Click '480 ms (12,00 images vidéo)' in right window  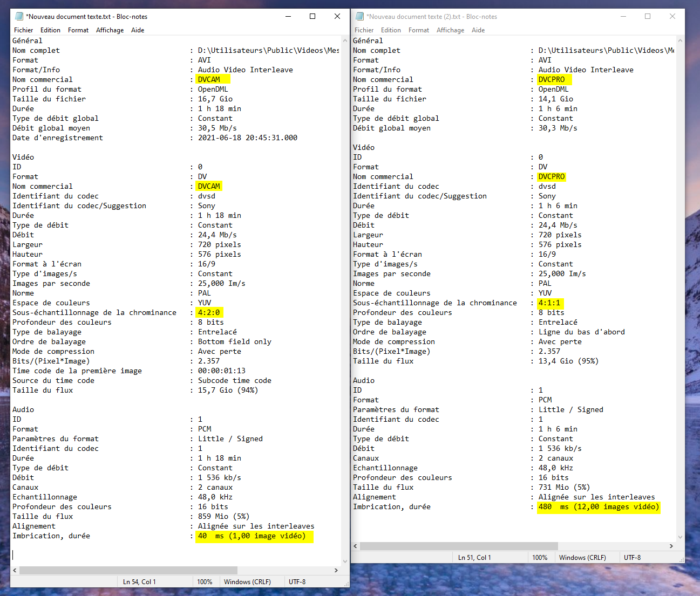click(599, 506)
